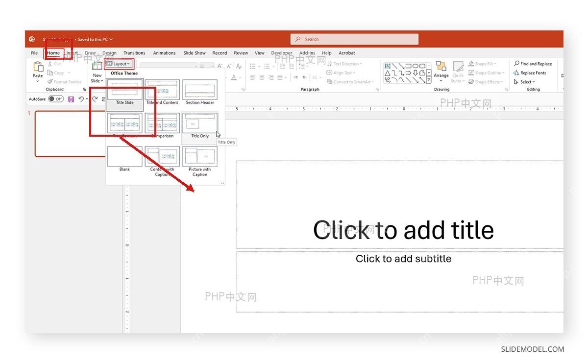Click the Find and Replace magnifier
This screenshot has width=588, height=364.
click(x=516, y=64)
